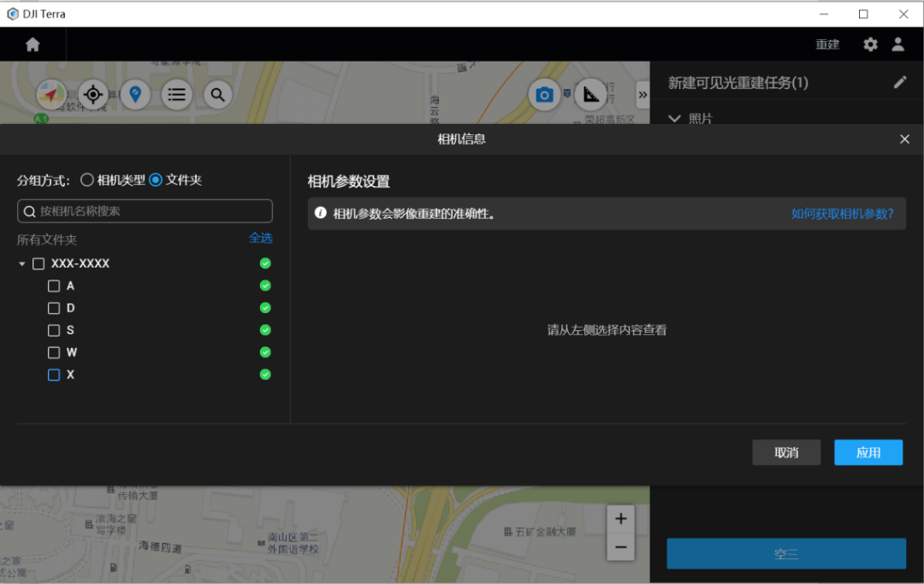This screenshot has width=924, height=584.
Task: Click the Home icon in top bar
Action: (x=33, y=44)
